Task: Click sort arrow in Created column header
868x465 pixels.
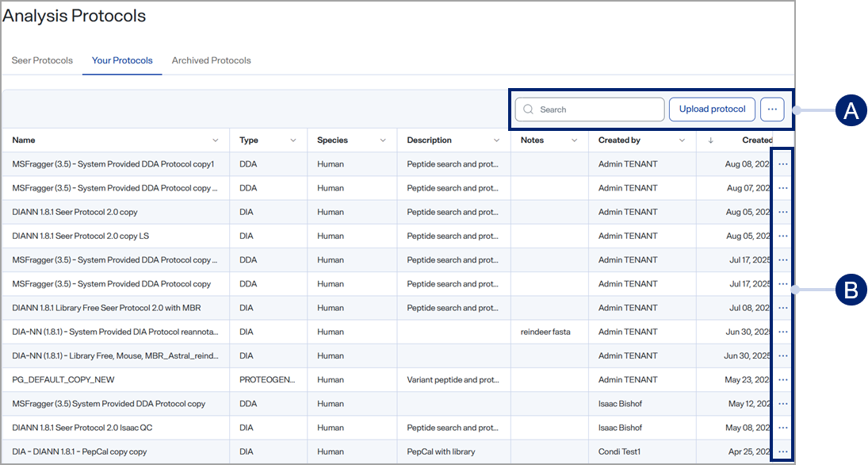Action: [x=710, y=140]
